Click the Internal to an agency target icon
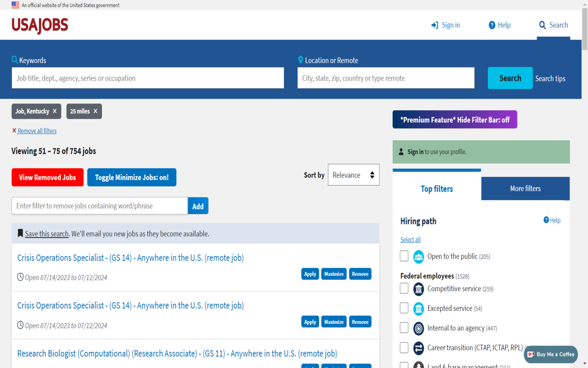Screen dimensions: 588x368 click(x=418, y=328)
